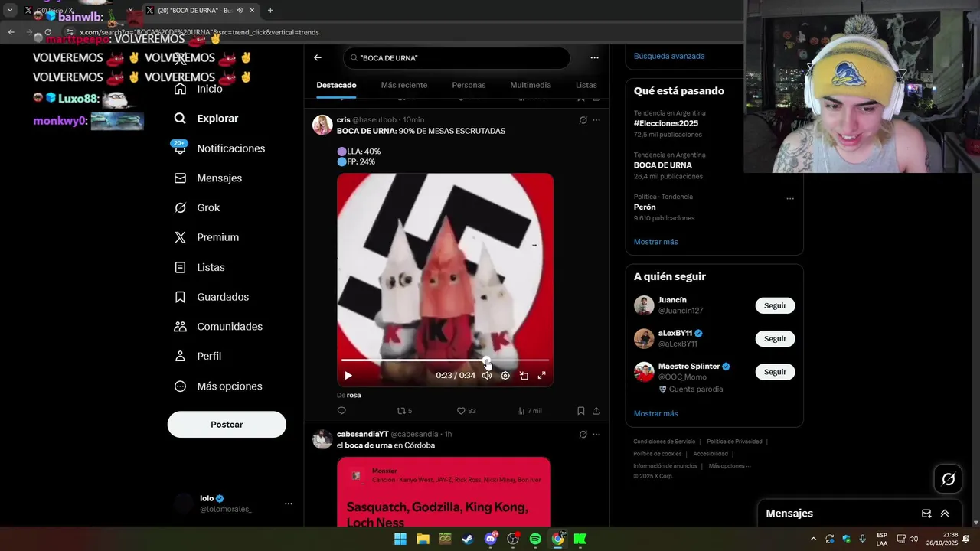Screen dimensions: 980x551
Task: Open video settings gear
Action: point(505,376)
